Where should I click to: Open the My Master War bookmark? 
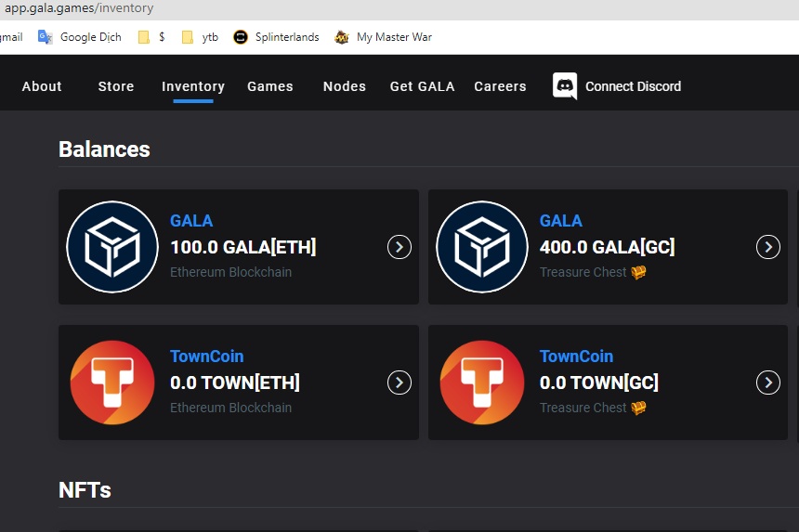[x=383, y=37]
